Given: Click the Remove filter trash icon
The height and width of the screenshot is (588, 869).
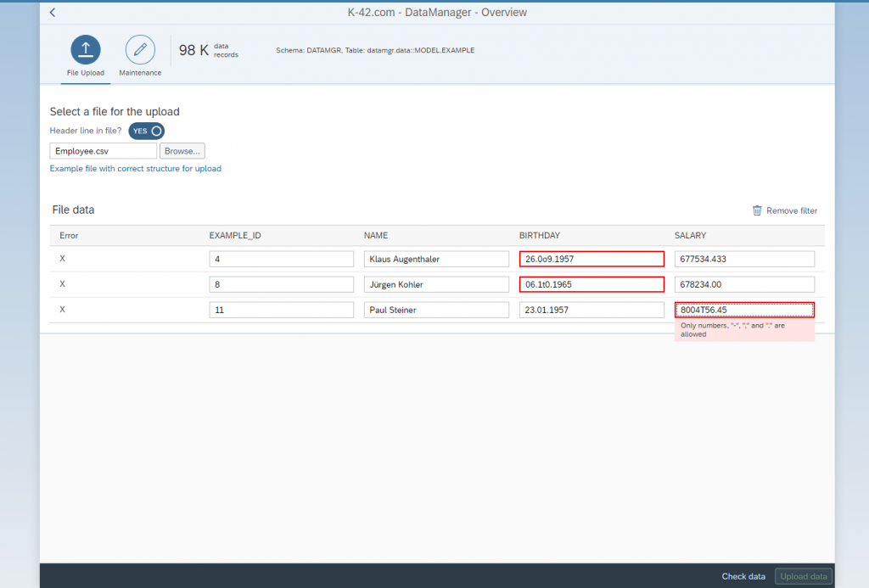Looking at the screenshot, I should pyautogui.click(x=756, y=210).
